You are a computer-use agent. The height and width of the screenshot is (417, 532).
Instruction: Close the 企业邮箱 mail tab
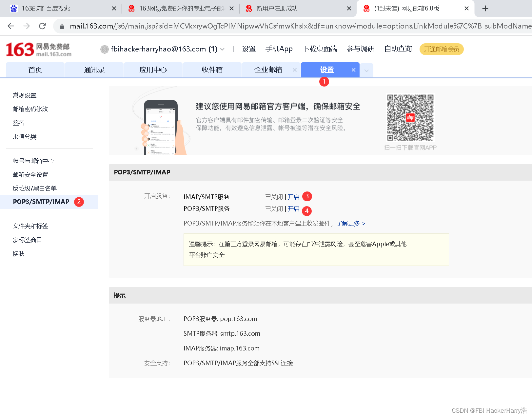pos(295,70)
